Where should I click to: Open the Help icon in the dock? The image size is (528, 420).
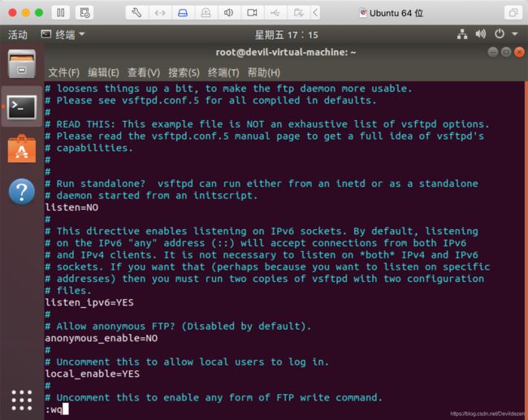click(x=22, y=192)
